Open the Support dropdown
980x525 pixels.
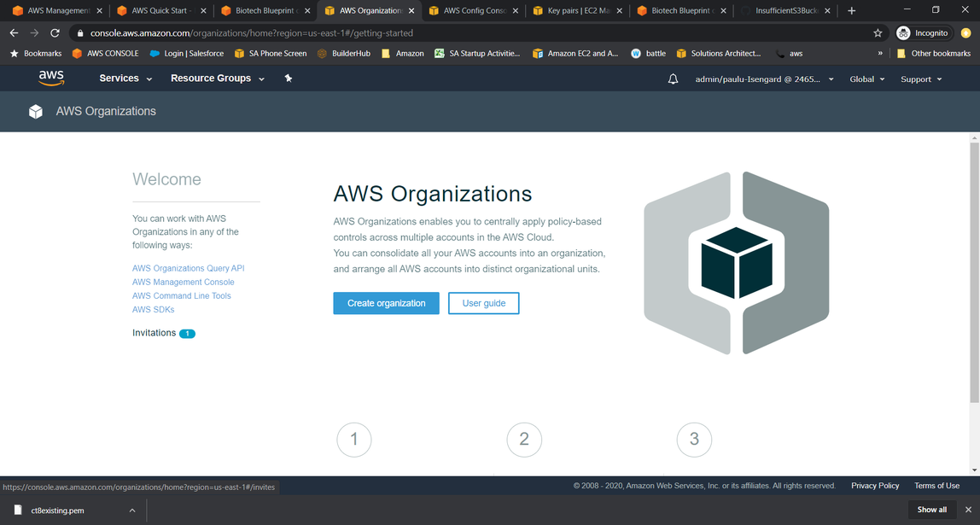(x=921, y=79)
